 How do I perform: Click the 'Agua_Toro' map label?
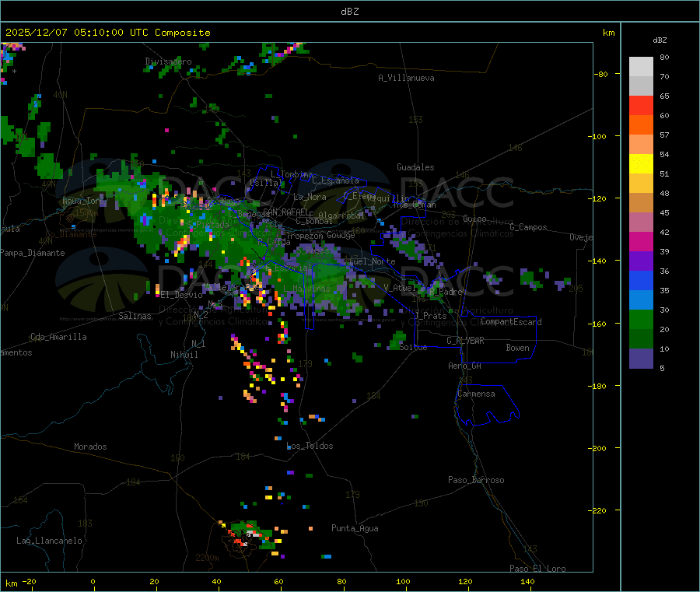[x=84, y=201]
